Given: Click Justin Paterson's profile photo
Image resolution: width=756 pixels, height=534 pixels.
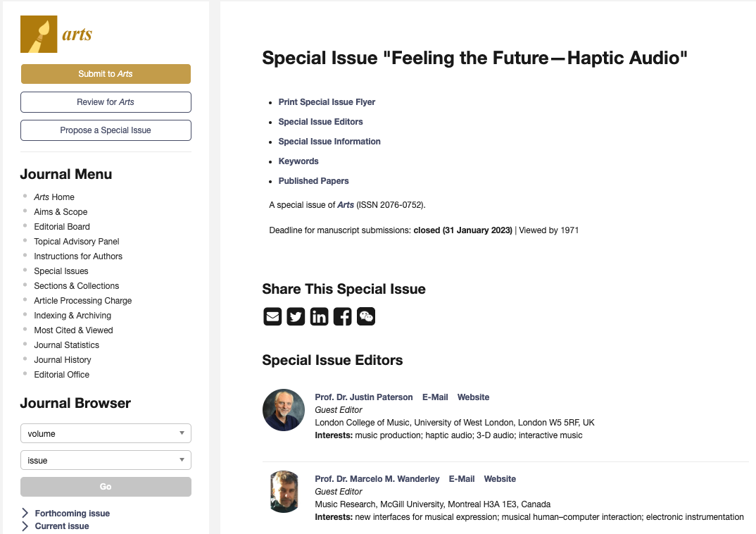Looking at the screenshot, I should (284, 410).
